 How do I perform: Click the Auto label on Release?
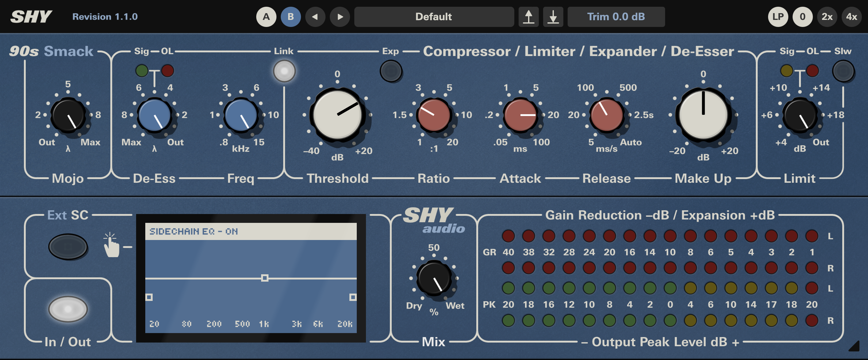(631, 142)
